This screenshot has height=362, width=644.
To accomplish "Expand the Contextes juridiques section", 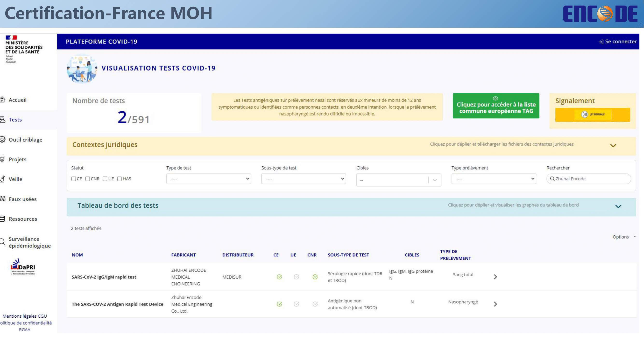I will pos(613,146).
